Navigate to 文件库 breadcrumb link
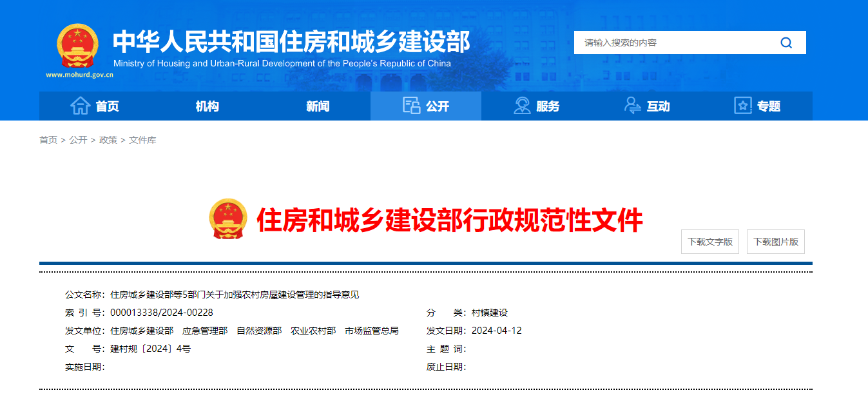Screen dimensions: 868x417 coord(142,140)
